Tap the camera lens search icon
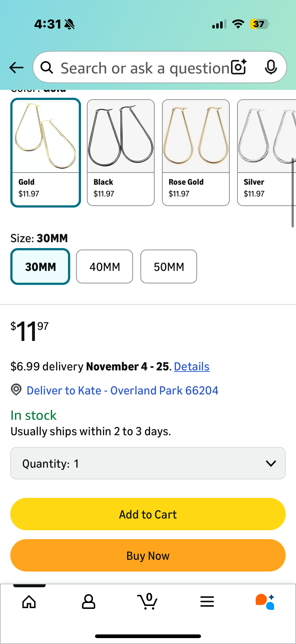Image resolution: width=296 pixels, height=644 pixels. (239, 67)
